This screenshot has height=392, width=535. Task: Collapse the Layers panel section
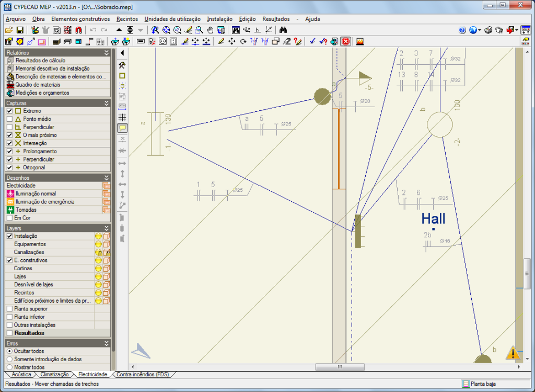click(107, 228)
